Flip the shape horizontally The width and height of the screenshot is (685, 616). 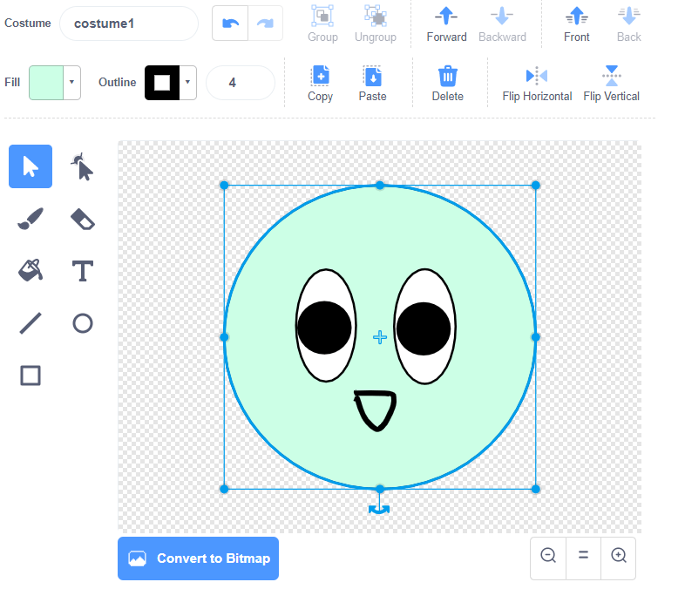(x=537, y=83)
